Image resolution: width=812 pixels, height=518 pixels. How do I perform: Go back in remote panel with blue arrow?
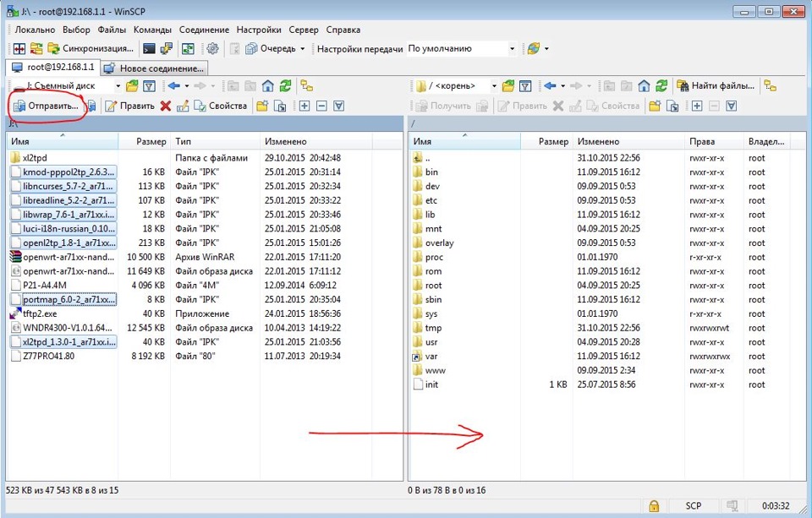pos(550,86)
